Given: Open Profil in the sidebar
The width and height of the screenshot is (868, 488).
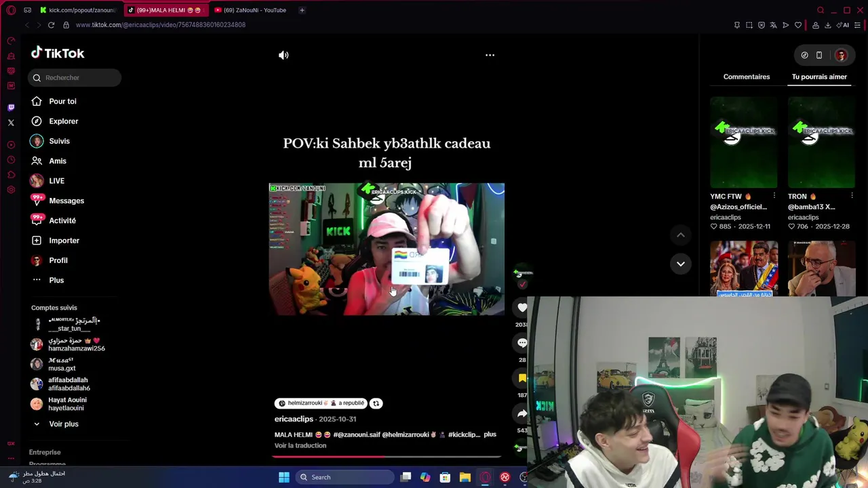Looking at the screenshot, I should [58, 260].
